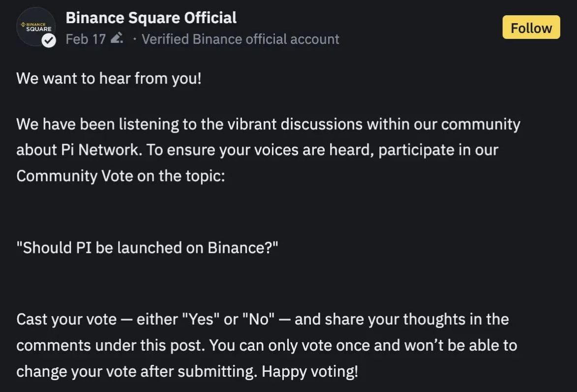Click the edited pencil icon beside date
The height and width of the screenshot is (392, 577).
coord(117,38)
